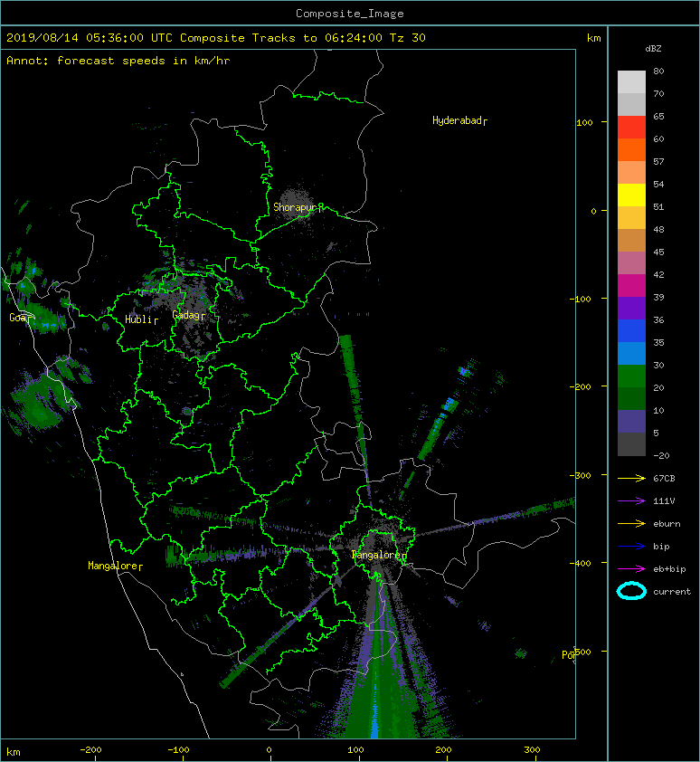The height and width of the screenshot is (762, 700).
Task: Select the mauve 45 dBZ swatch
Action: 631,262
